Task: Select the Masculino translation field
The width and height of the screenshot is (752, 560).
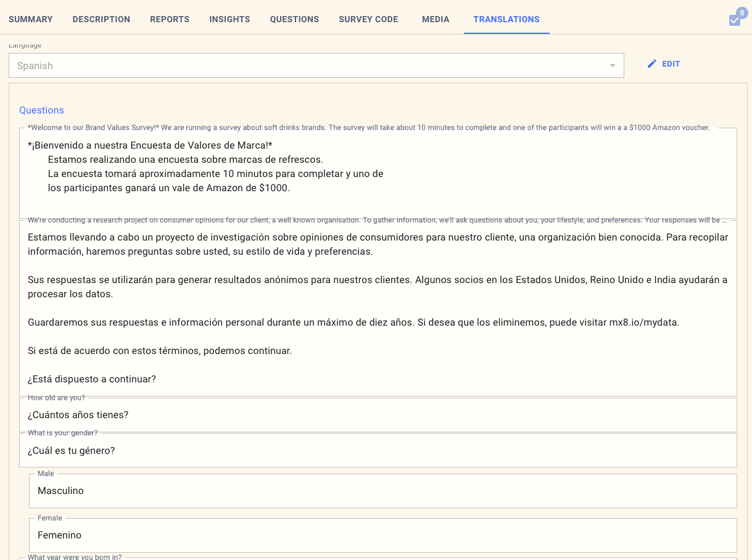Action: (382, 491)
